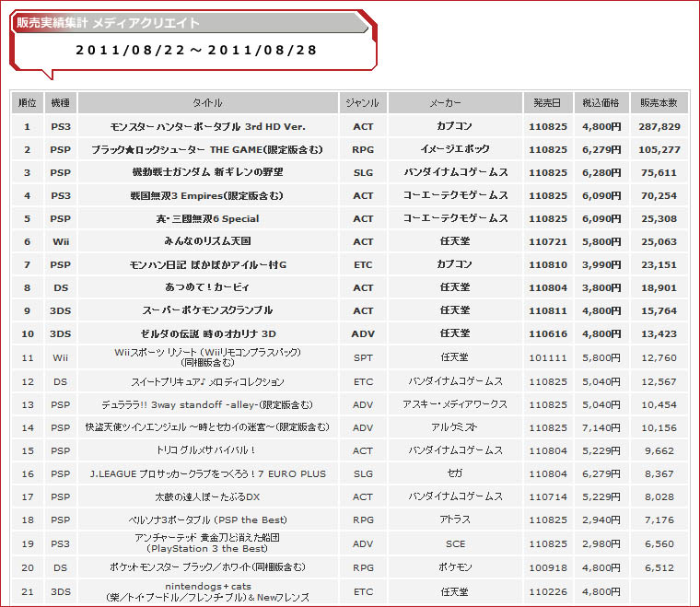This screenshot has height=607, width=700.
Task: Click the 販売本数 column header
Action: pyautogui.click(x=659, y=102)
